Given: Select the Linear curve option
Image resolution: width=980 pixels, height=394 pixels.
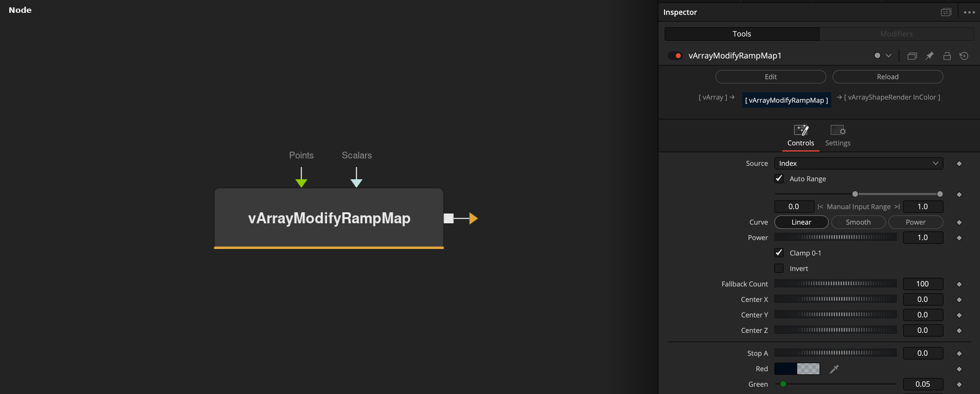Looking at the screenshot, I should point(801,222).
